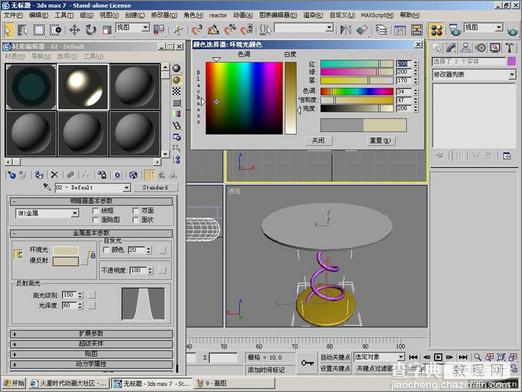Click the 漫反射 diffuse color swatch
This screenshot has height=392, width=522.
[66, 261]
